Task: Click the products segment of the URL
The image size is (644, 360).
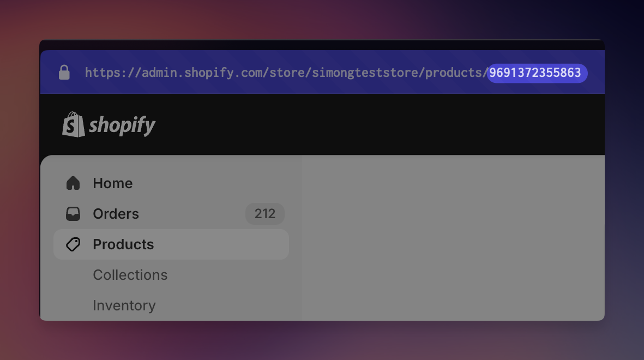Action: coord(453,73)
